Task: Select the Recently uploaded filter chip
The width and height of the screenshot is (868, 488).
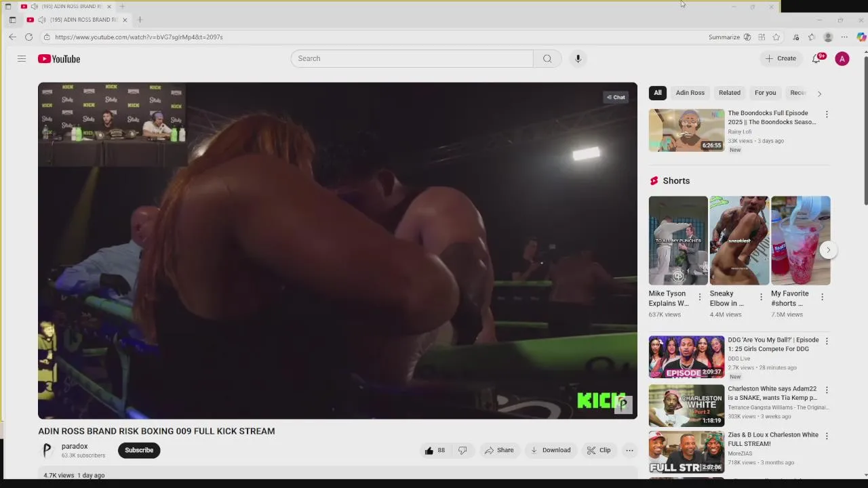Action: tap(798, 93)
